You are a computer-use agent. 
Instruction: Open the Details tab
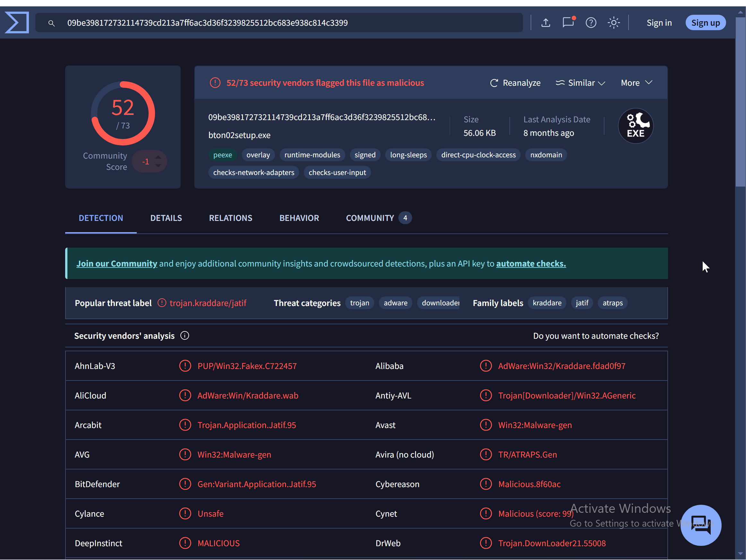(x=166, y=218)
